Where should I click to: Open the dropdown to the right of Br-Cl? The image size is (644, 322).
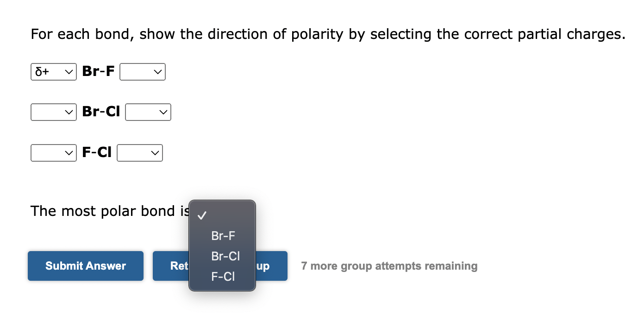click(x=148, y=112)
